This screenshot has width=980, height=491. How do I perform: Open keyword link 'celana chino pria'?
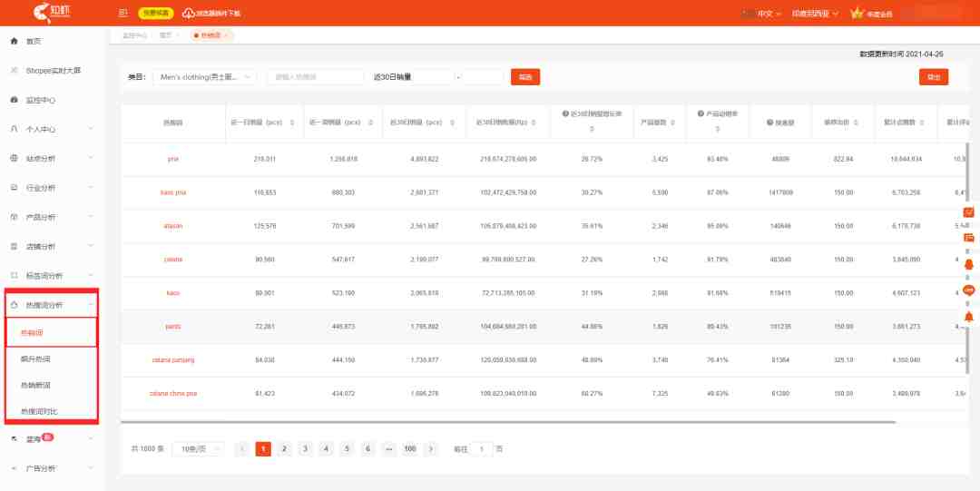[173, 393]
